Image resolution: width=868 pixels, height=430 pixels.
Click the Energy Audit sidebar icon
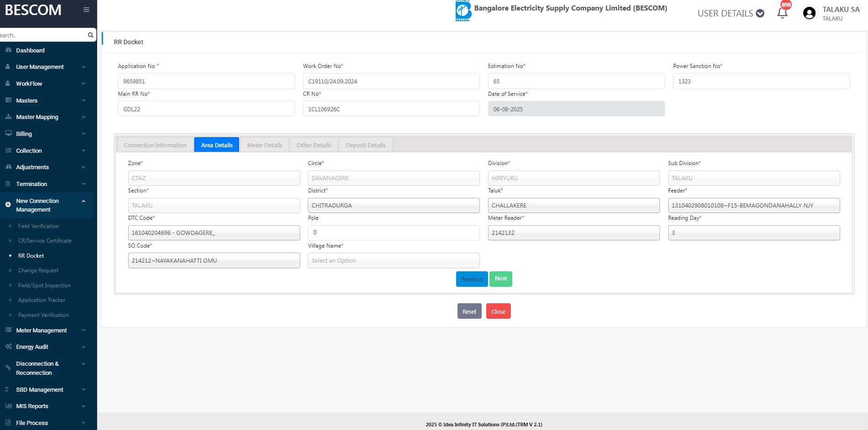8,347
